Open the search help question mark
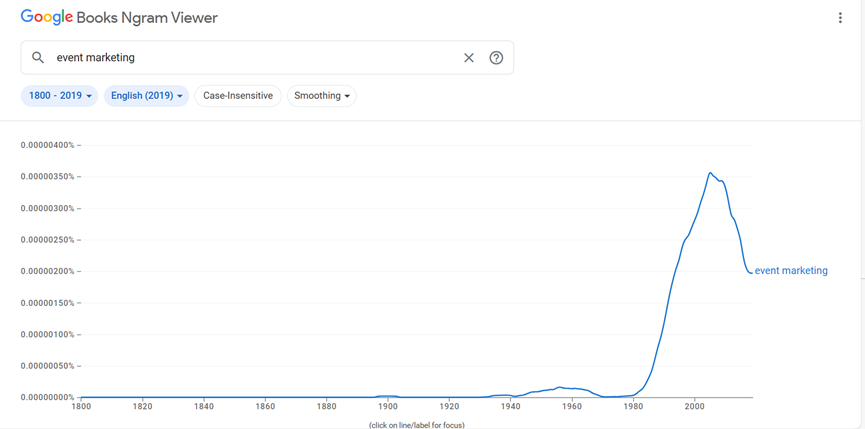 496,58
